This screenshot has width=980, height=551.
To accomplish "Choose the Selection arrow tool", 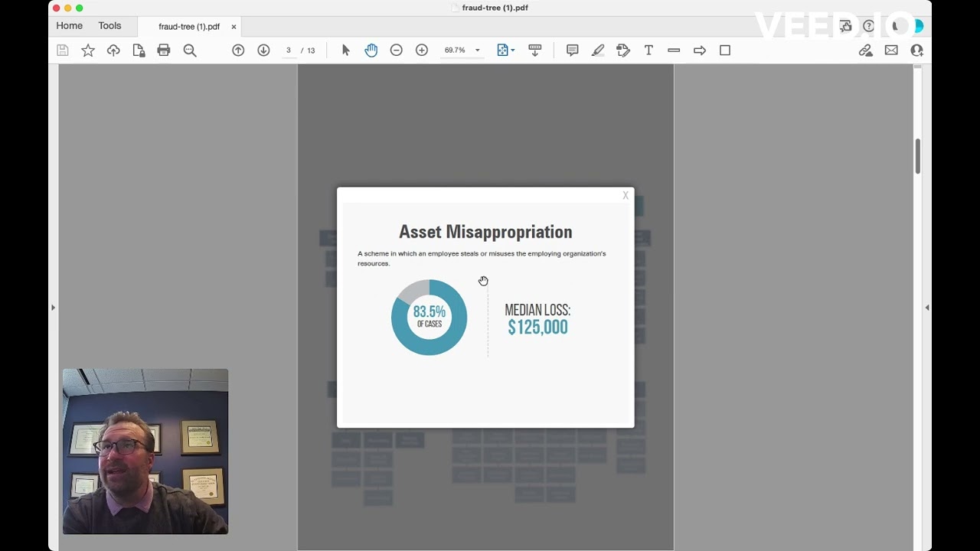I will click(345, 51).
